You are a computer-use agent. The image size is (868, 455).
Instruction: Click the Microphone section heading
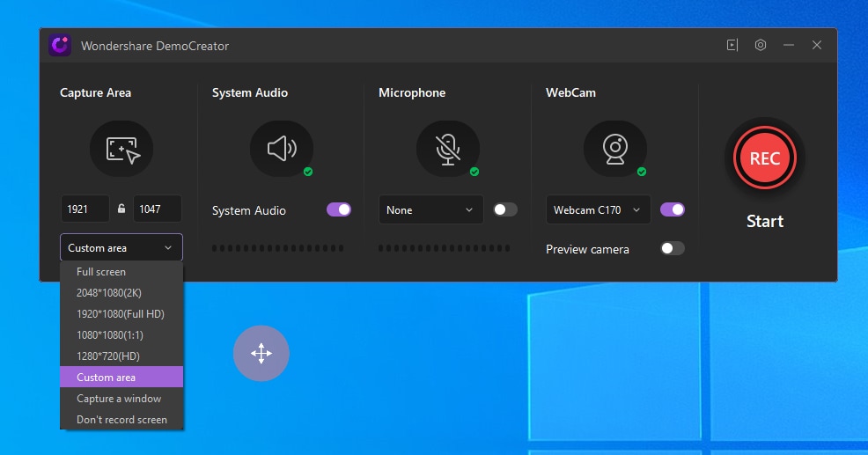(412, 93)
